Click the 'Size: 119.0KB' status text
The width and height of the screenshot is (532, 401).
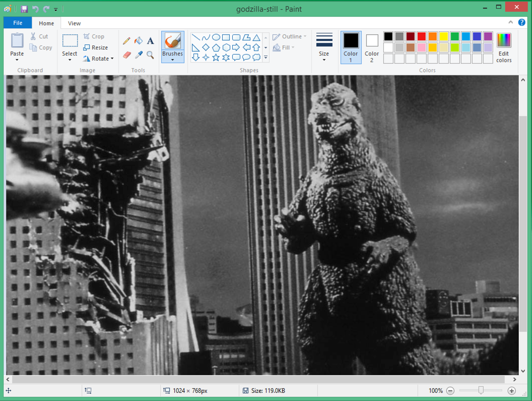(x=268, y=391)
